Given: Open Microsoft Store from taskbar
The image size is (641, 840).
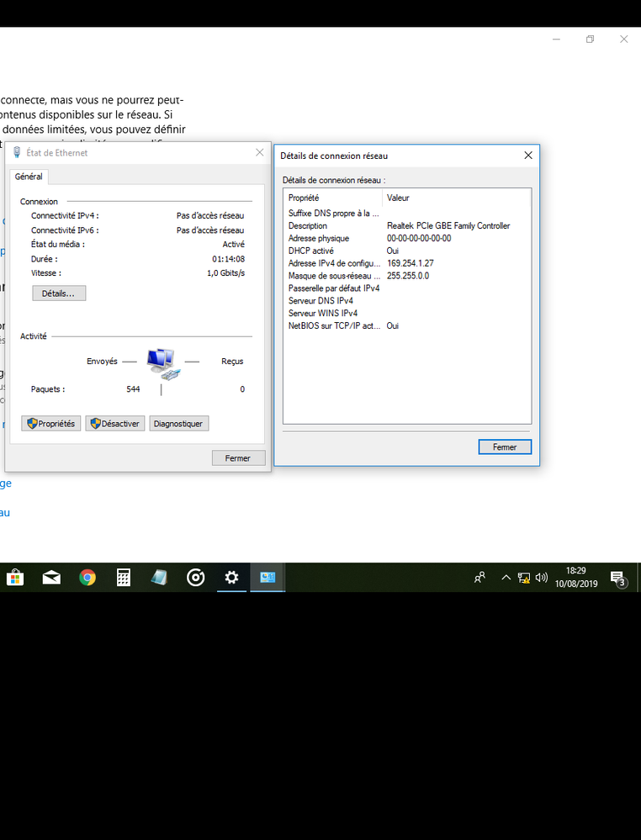Looking at the screenshot, I should 14,578.
